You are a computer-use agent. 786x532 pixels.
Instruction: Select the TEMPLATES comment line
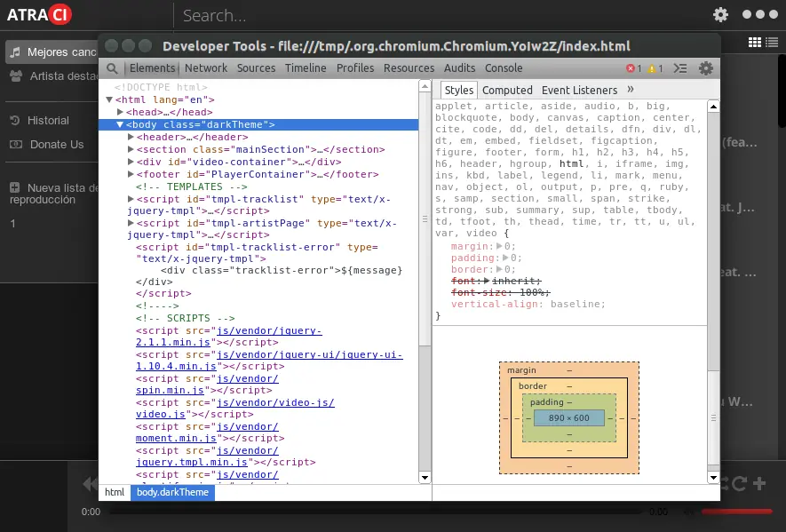(192, 187)
